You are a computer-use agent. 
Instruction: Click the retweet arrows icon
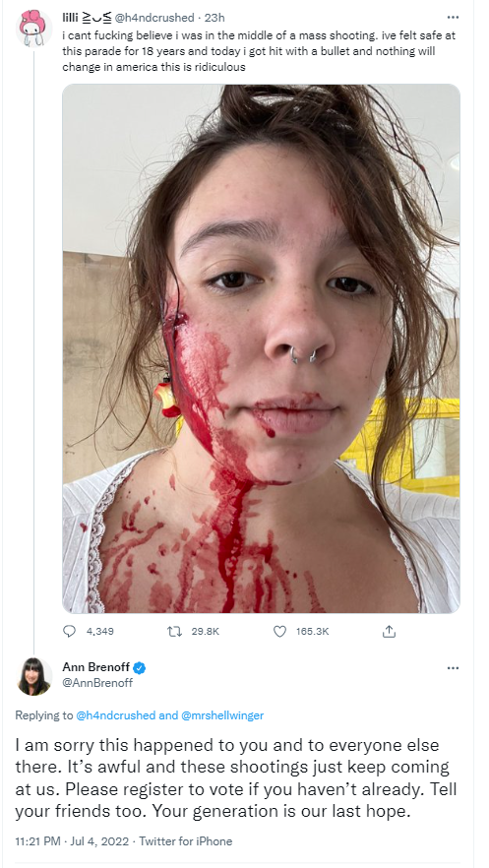pos(174,631)
